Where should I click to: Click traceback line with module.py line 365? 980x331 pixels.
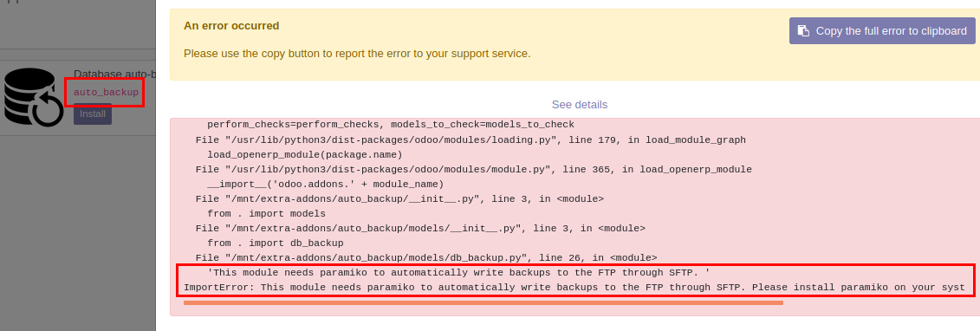474,170
